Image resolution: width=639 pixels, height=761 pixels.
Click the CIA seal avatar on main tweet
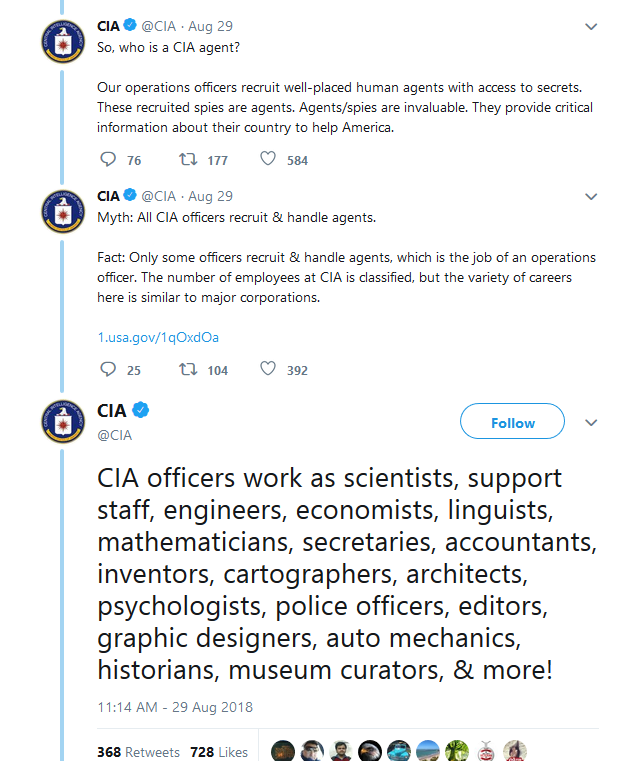60,422
